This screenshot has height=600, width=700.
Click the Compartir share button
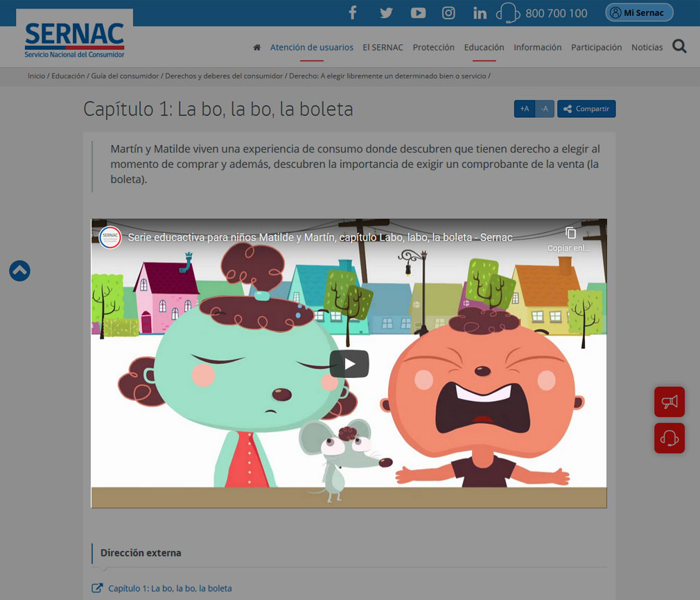click(x=586, y=109)
